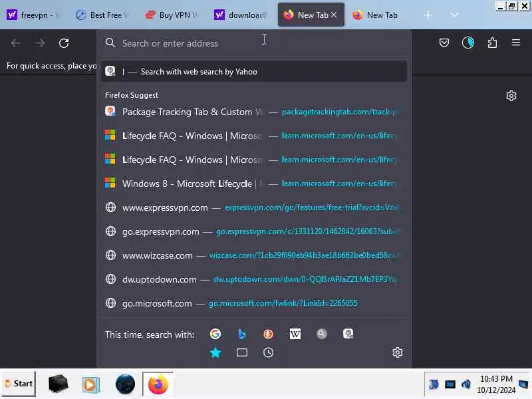
Task: Personalize New Tab with gear icon
Action: tap(511, 96)
